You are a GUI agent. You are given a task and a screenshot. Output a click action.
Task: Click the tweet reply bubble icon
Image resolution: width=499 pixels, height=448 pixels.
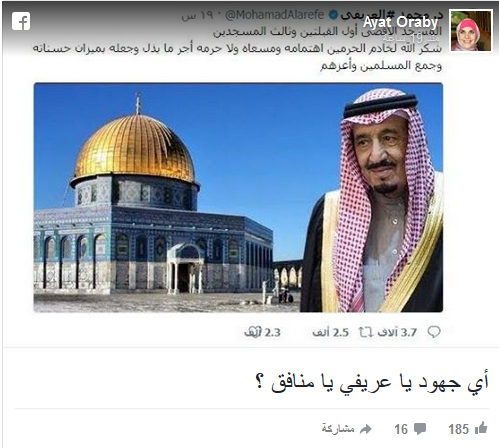[x=434, y=332]
